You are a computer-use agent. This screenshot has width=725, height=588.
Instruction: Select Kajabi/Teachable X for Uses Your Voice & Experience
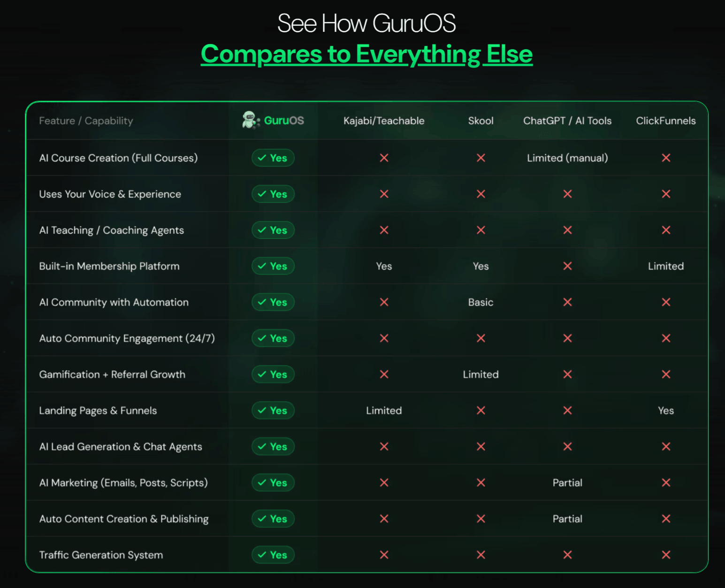tap(384, 194)
